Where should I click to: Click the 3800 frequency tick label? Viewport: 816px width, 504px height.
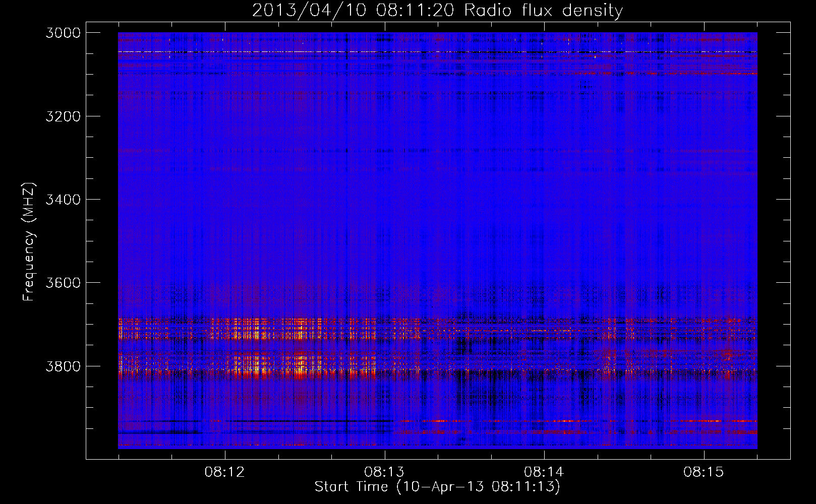pos(63,366)
